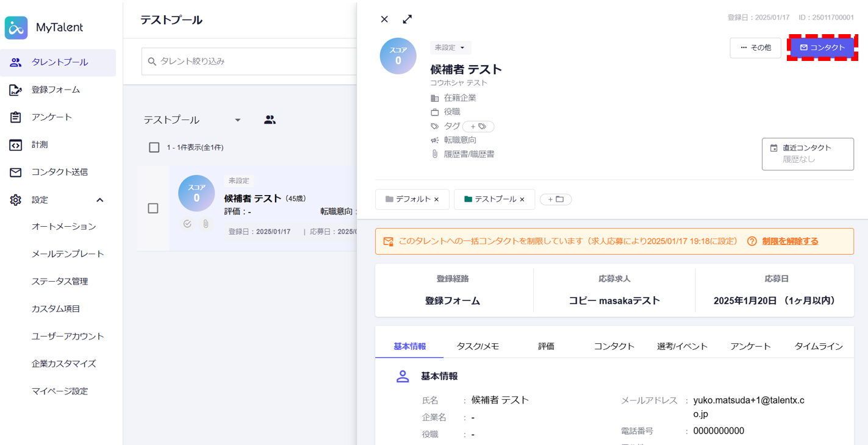
Task: Click the add tag icon button
Action: tap(478, 126)
